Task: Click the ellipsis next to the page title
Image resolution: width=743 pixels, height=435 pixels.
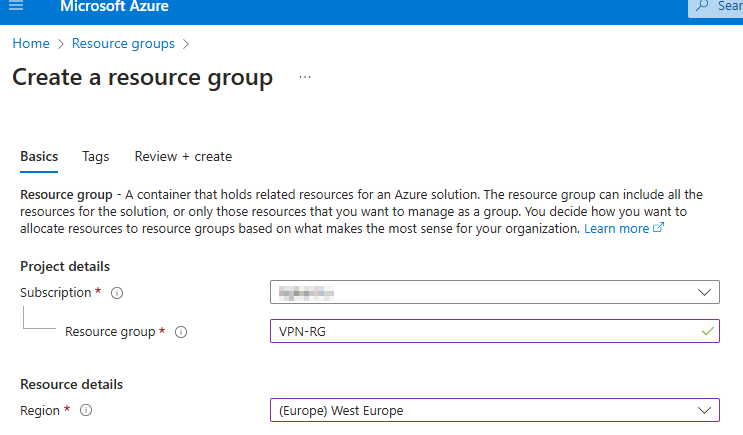Action: [x=305, y=77]
